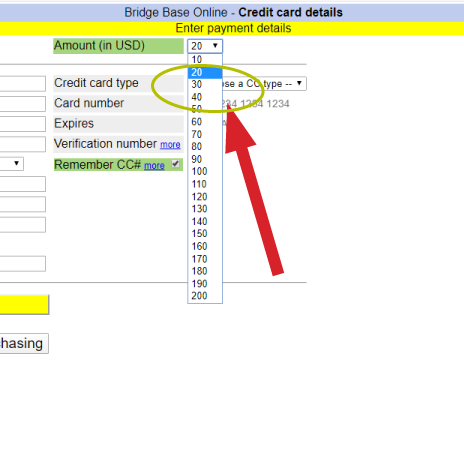Select 30 in the amount list
This screenshot has height=464, width=464.
click(205, 85)
